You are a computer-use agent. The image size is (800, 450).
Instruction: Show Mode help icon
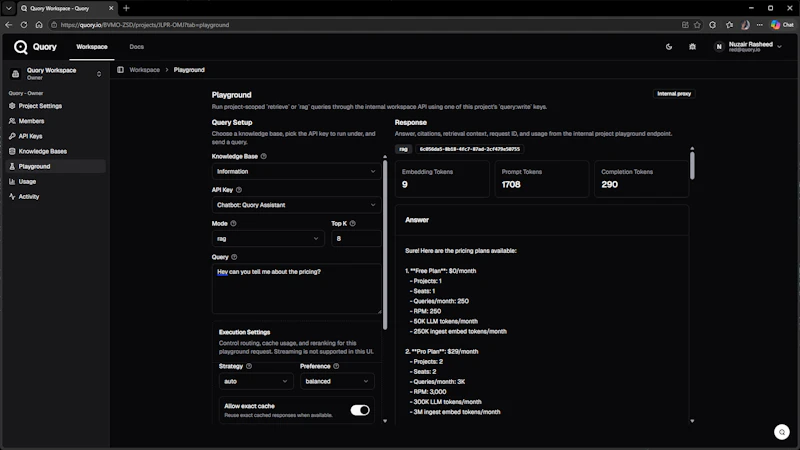tap(233, 223)
